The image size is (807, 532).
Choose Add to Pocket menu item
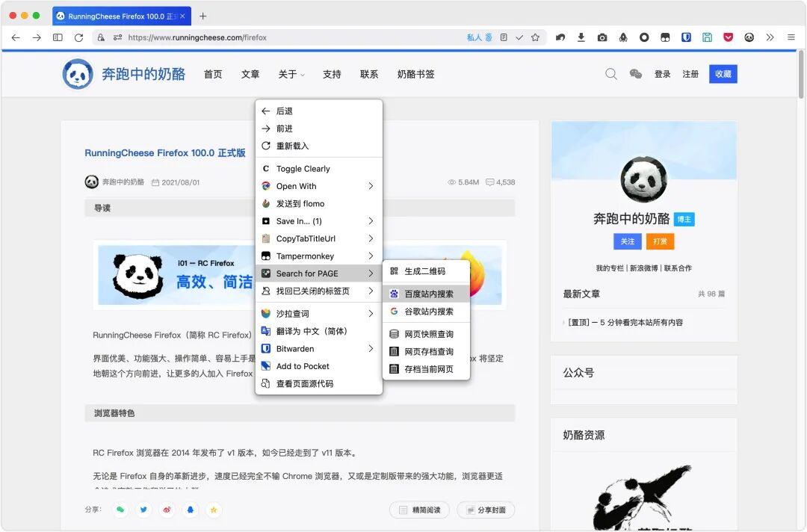click(x=318, y=366)
